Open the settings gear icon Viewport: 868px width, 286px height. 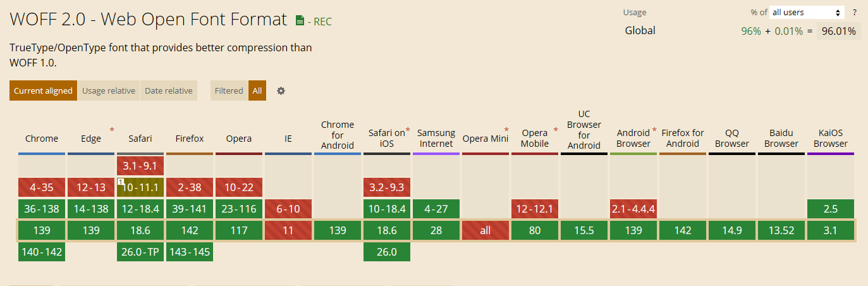pos(281,90)
